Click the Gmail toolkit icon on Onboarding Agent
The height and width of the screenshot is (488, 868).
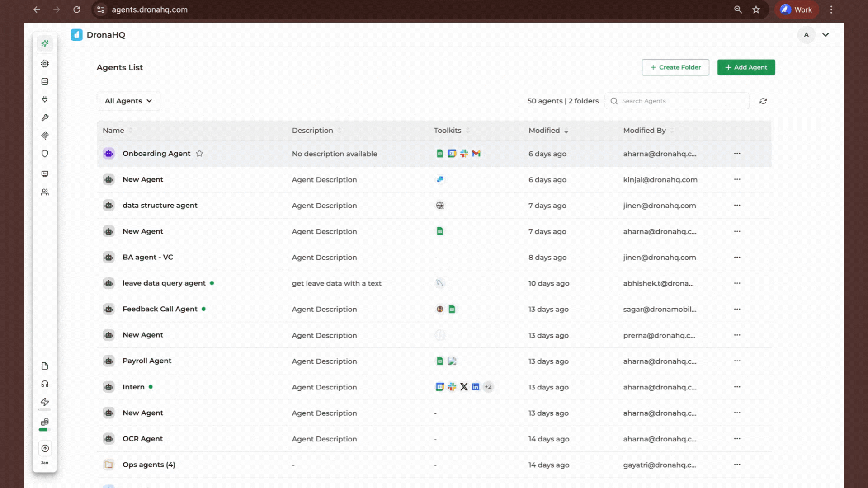pos(476,154)
